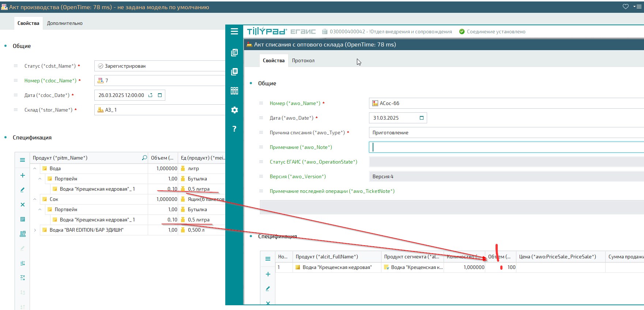This screenshot has width=644, height=310.
Task: Open calendar picker for cdoc_Date field
Action: (x=160, y=95)
